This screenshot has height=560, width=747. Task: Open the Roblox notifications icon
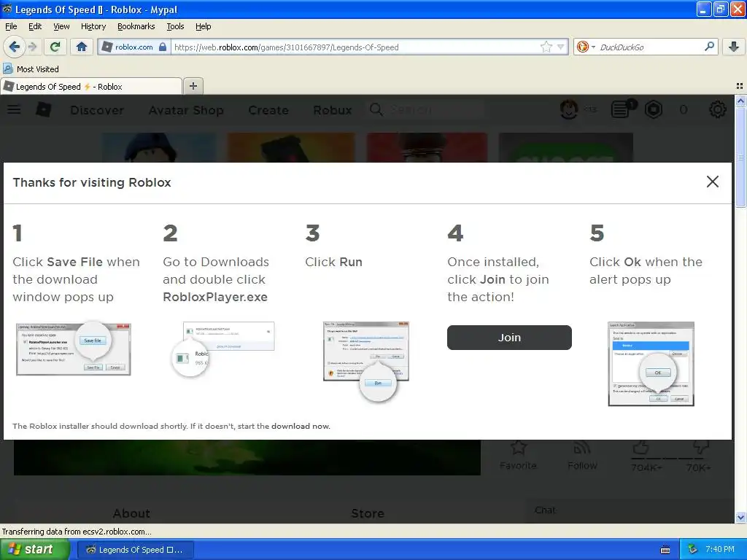(621, 109)
